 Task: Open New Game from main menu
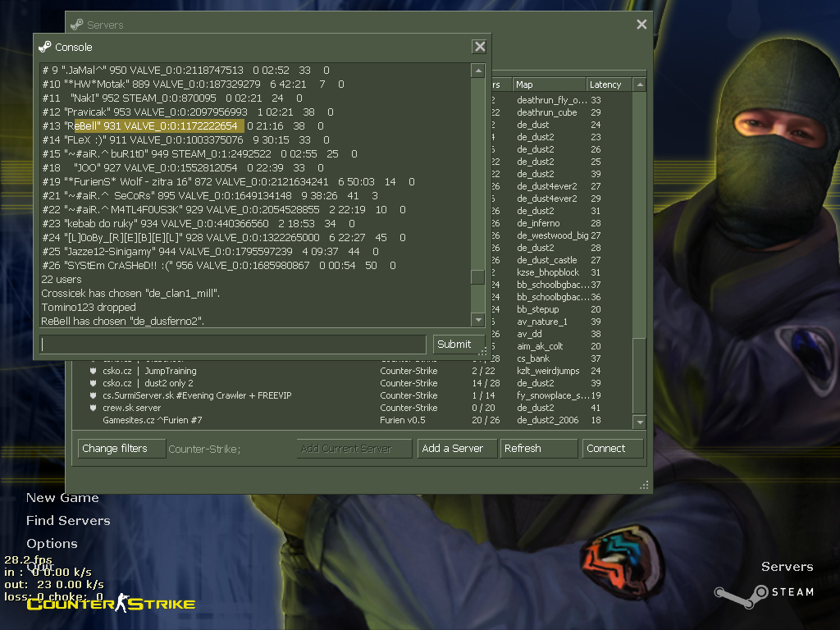click(x=62, y=498)
